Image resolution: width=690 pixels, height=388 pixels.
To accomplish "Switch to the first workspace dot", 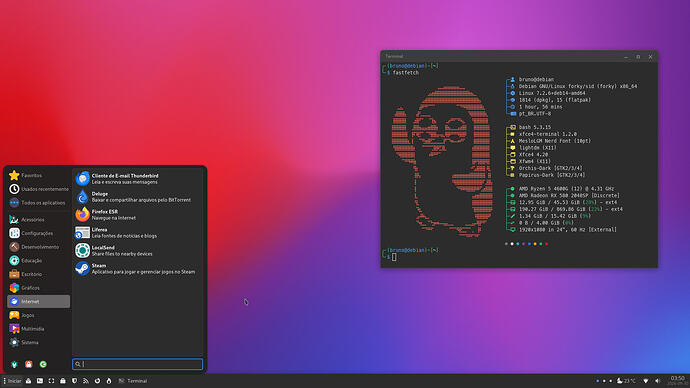I will click(598, 381).
